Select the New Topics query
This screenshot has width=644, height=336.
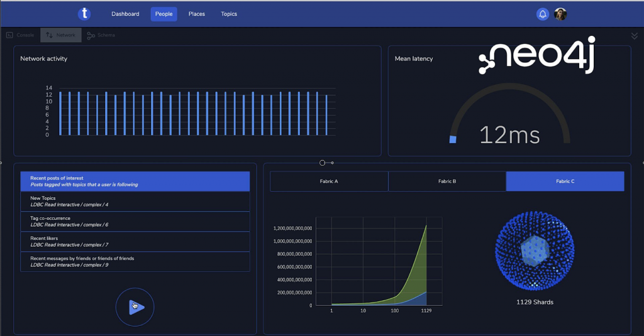[135, 202]
